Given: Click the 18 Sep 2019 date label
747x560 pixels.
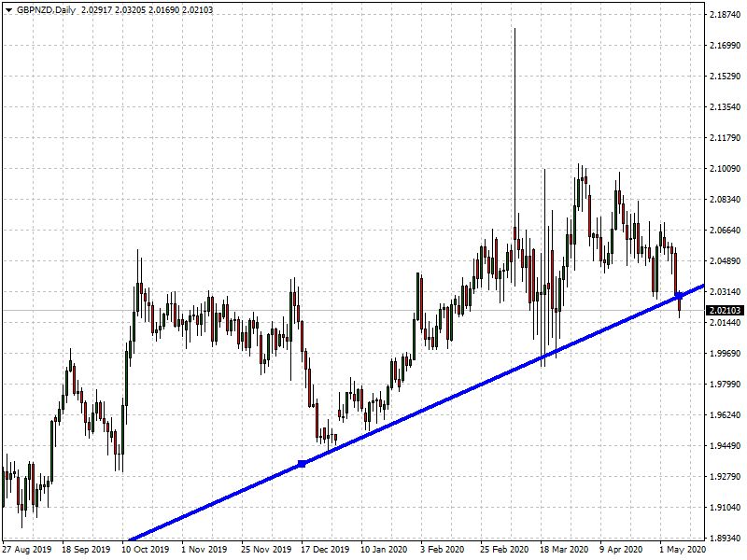Looking at the screenshot, I should pos(86,549).
